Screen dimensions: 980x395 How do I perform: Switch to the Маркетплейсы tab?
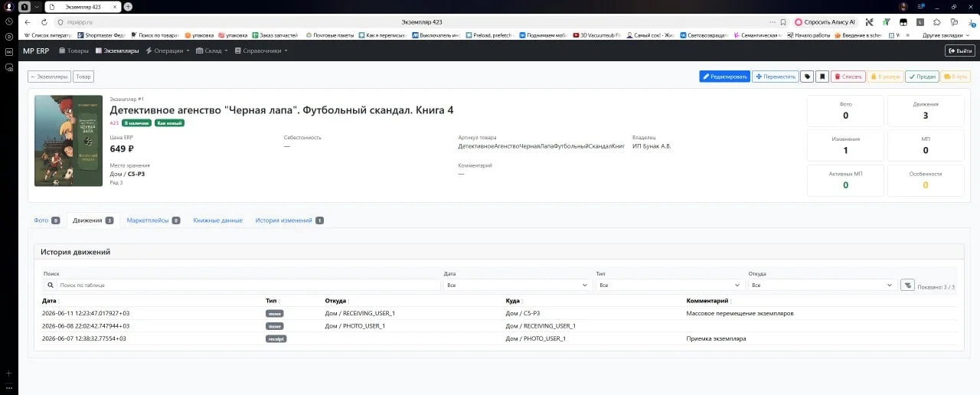(x=154, y=220)
